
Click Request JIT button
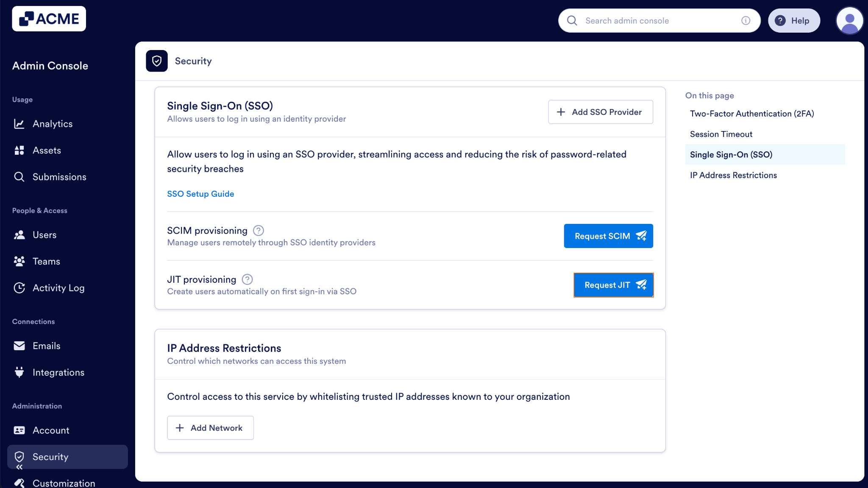point(613,285)
